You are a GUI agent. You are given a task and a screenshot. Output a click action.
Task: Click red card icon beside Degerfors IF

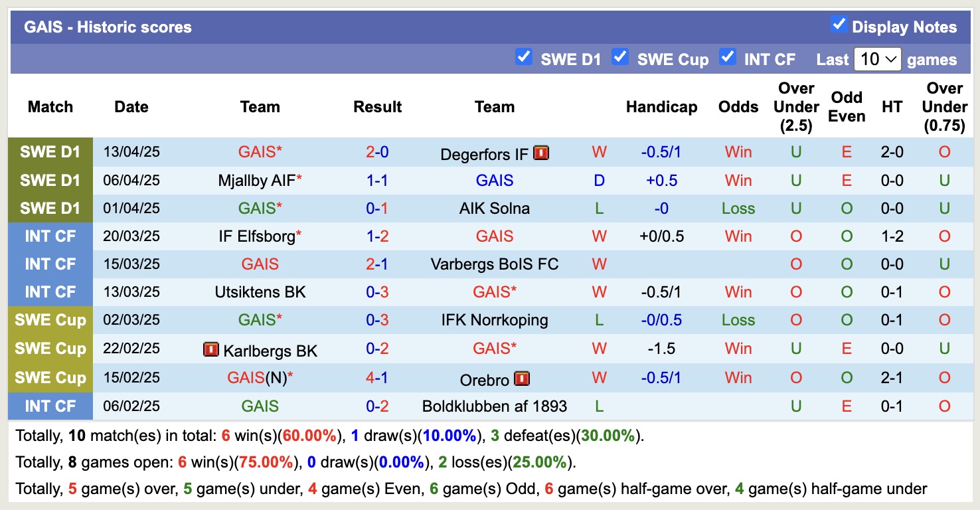pyautogui.click(x=541, y=153)
